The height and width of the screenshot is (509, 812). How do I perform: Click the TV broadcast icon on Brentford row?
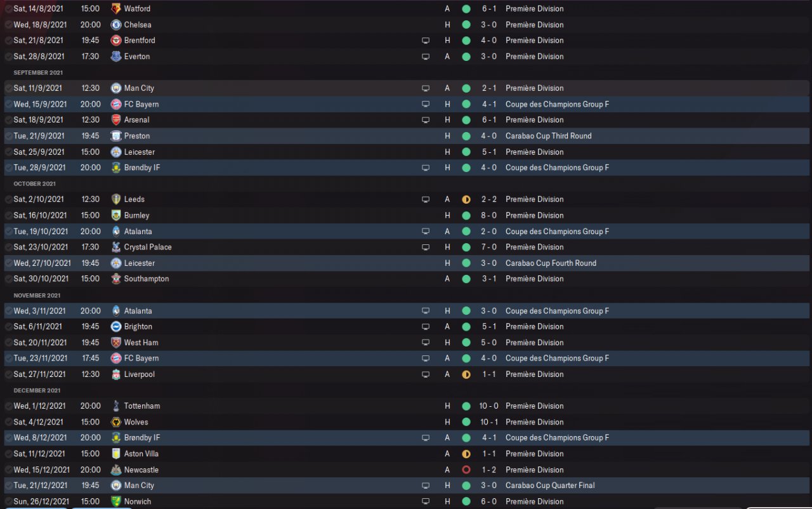click(426, 41)
